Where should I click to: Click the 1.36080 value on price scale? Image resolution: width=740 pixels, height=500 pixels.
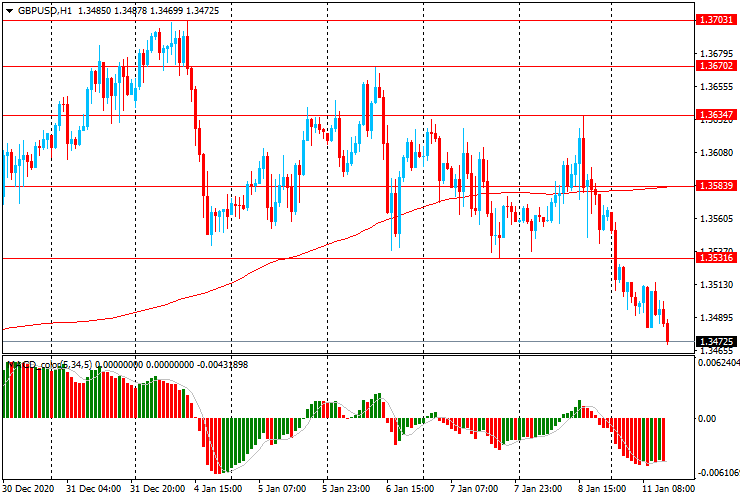pyautogui.click(x=715, y=153)
